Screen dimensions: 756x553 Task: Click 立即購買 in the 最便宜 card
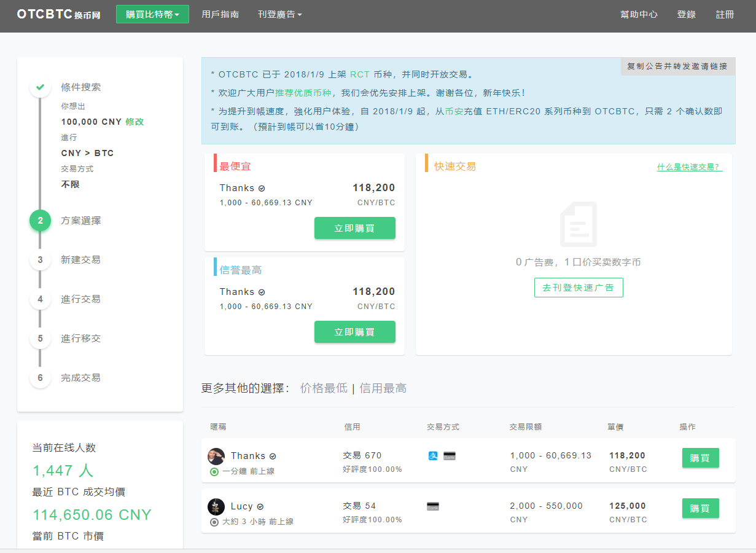click(x=354, y=227)
